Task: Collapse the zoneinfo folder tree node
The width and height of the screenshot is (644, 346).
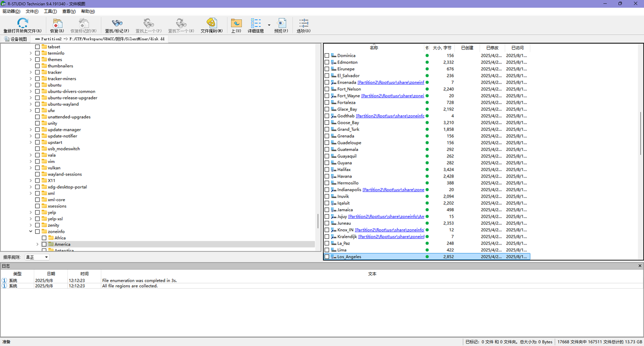Action: coord(31,231)
